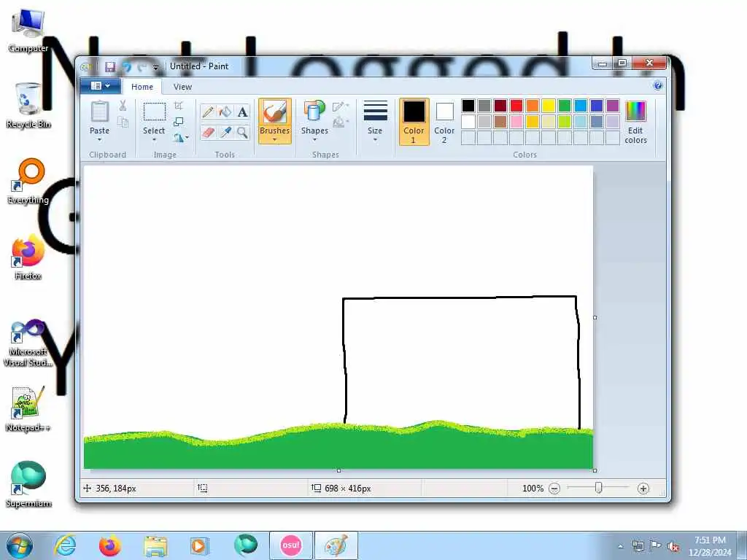Click the Size line thickness icon
Image resolution: width=747 pixels, height=560 pixels.
(x=375, y=111)
